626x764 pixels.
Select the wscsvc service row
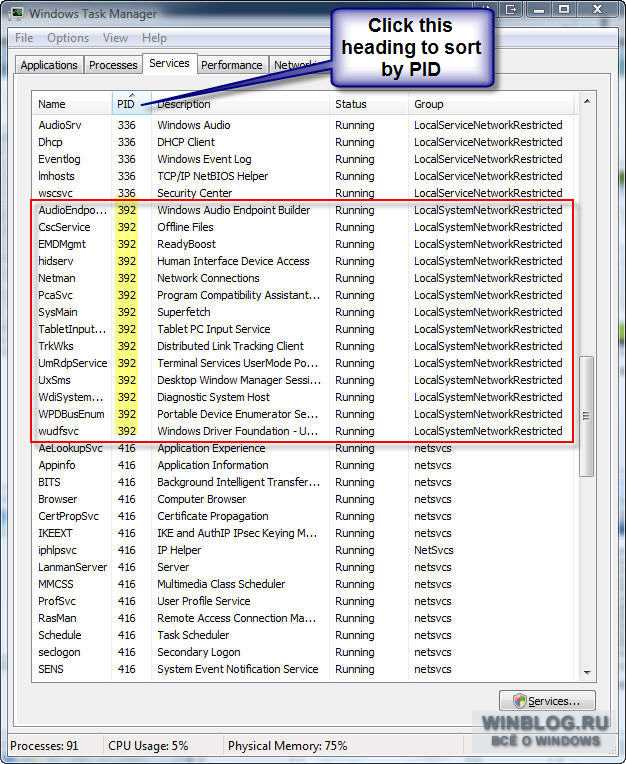pos(304,193)
